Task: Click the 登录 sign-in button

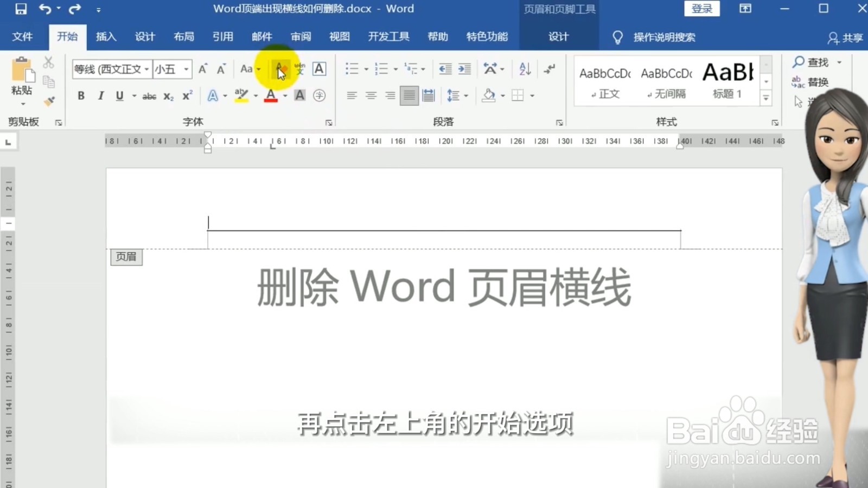Action: click(702, 9)
